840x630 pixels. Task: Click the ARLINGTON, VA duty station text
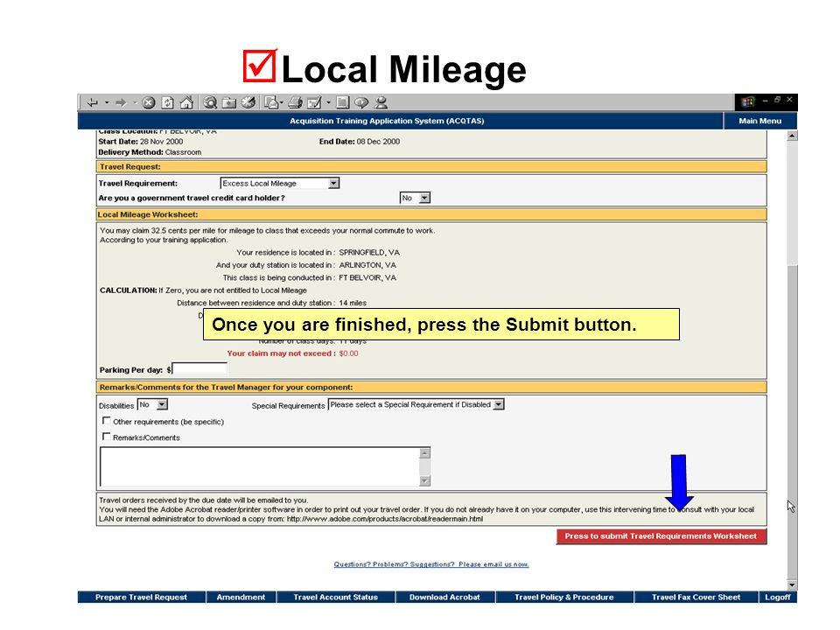tap(367, 265)
